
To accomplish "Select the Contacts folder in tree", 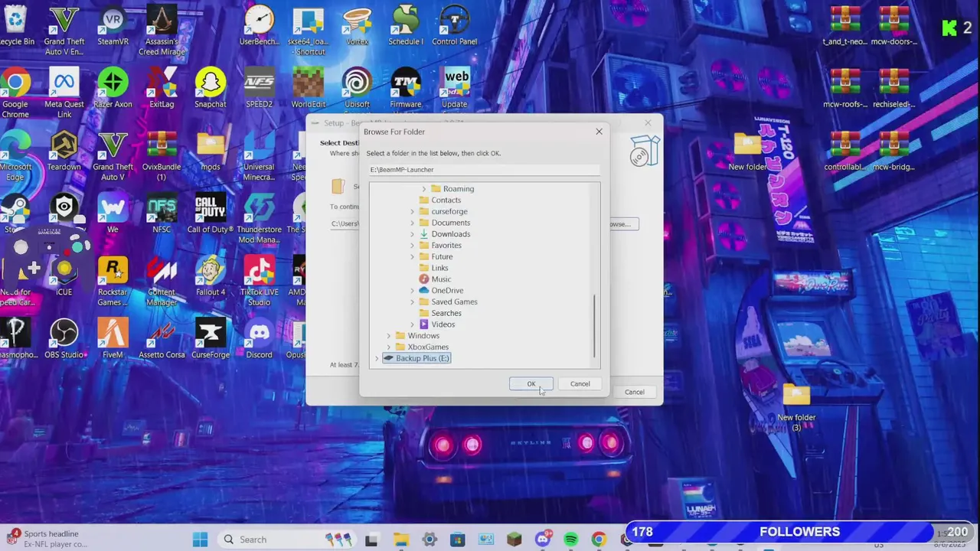I will [x=446, y=201].
